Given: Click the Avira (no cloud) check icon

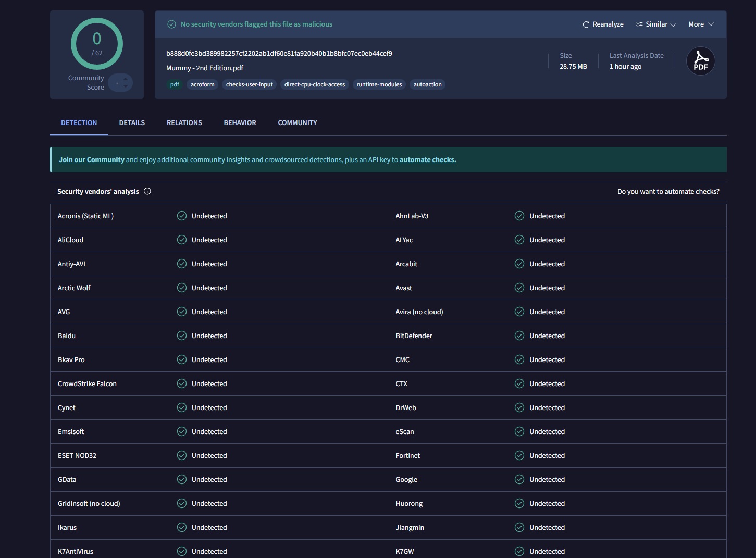Looking at the screenshot, I should coord(519,312).
